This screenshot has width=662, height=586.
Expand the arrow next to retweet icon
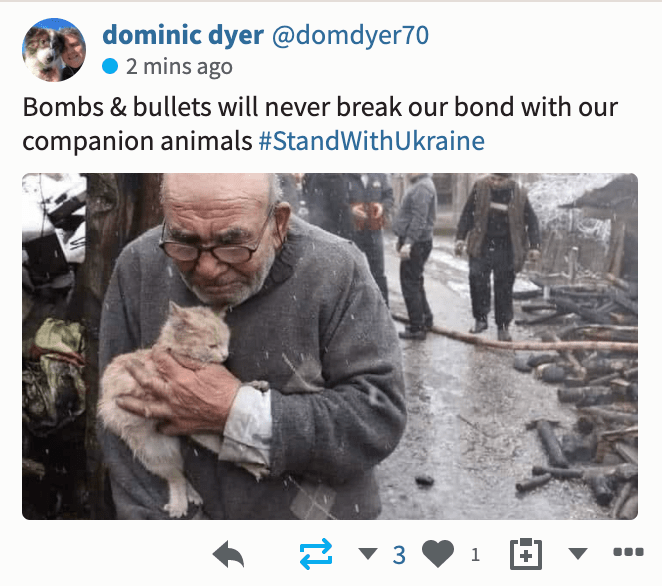pyautogui.click(x=367, y=553)
